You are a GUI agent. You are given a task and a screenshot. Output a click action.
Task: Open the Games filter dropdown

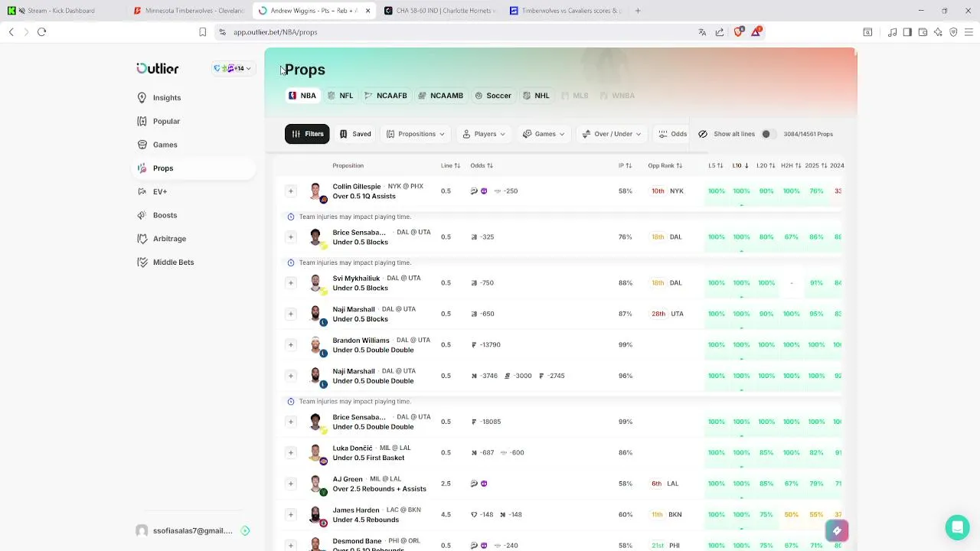click(543, 134)
